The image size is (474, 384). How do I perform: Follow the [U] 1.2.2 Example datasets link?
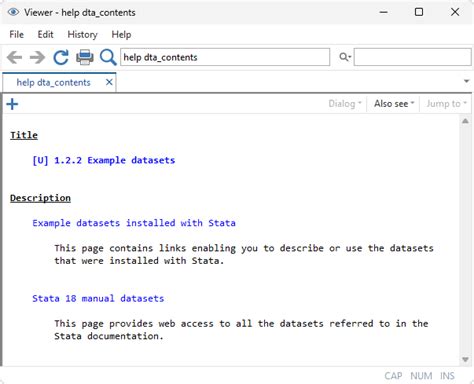coord(104,160)
